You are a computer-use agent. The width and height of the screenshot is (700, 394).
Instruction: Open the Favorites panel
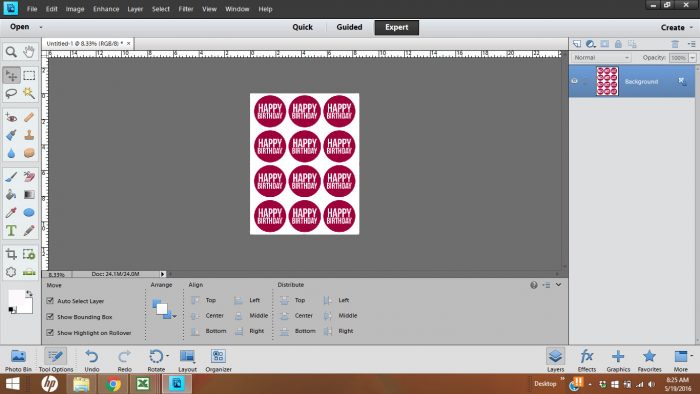coord(649,361)
